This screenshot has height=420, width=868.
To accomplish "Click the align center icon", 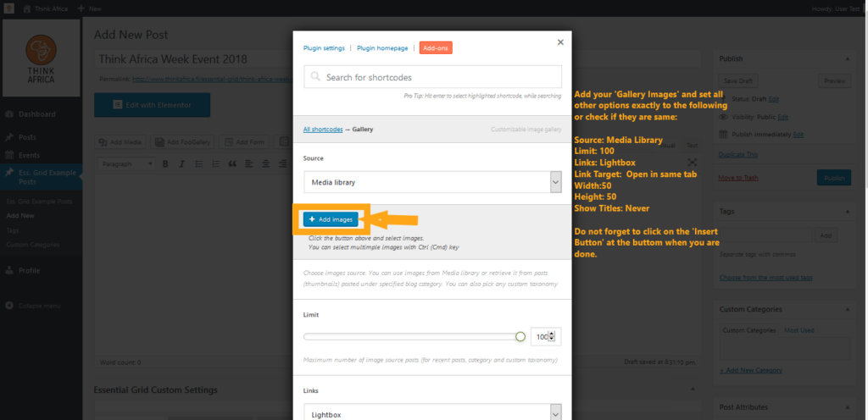I will click(265, 164).
